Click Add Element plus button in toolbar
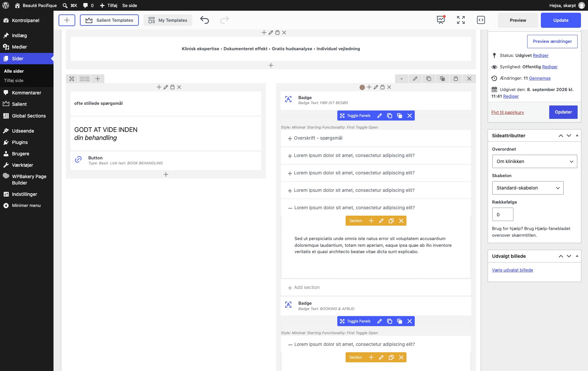 point(67,20)
